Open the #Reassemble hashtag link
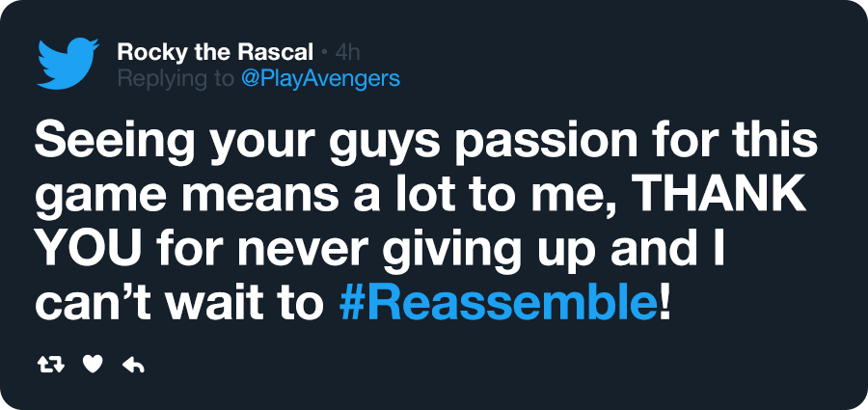 pos(497,304)
